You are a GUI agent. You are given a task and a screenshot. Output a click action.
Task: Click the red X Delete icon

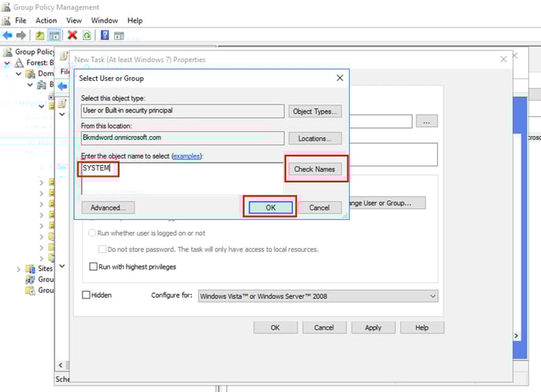tap(72, 35)
